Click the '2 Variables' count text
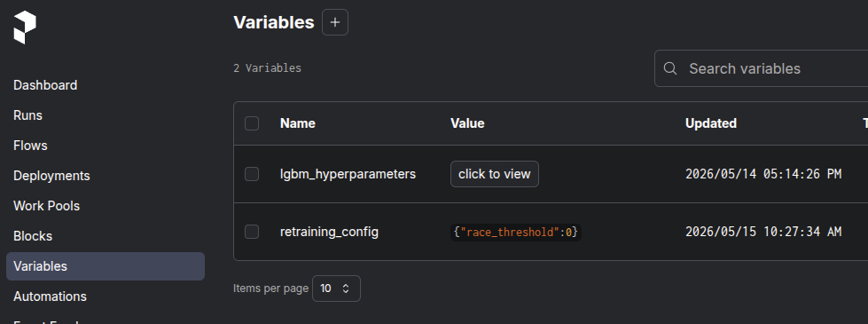Viewport: 868px width, 324px height. pyautogui.click(x=268, y=68)
